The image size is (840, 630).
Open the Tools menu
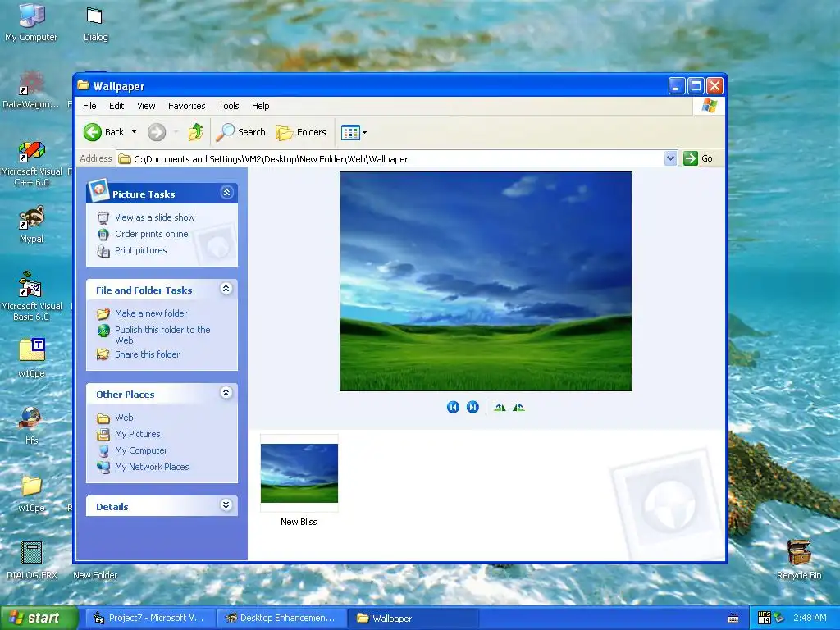[229, 106]
